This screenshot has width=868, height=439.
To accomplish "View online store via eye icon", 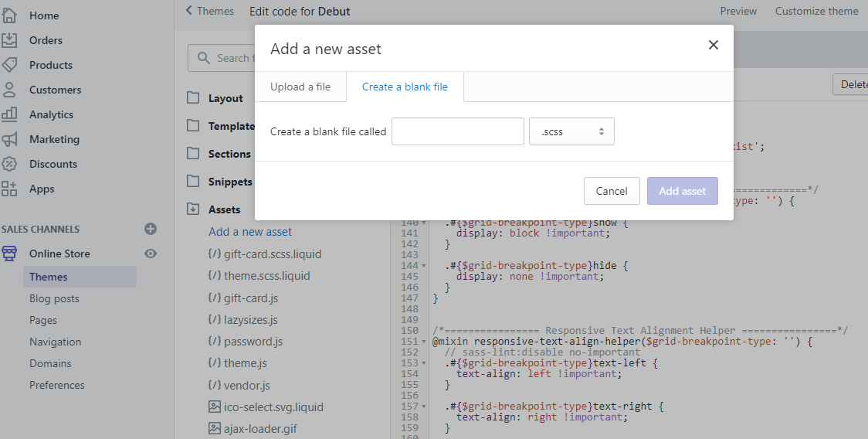I will [151, 254].
